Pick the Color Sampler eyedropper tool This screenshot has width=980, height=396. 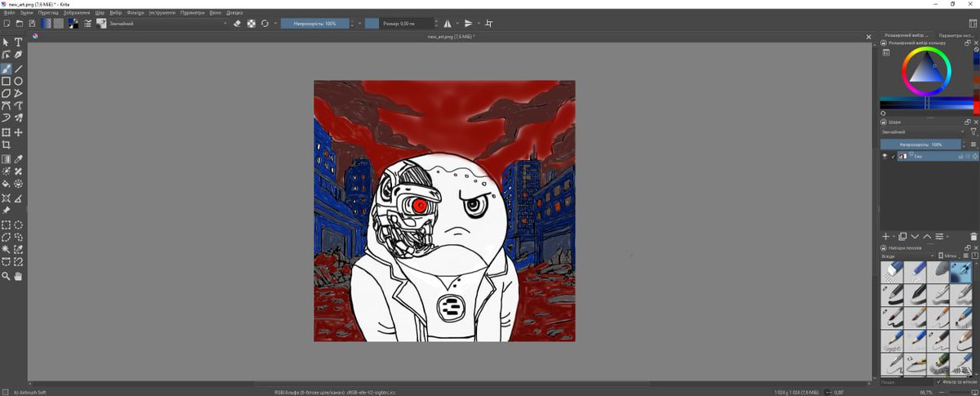(x=18, y=159)
